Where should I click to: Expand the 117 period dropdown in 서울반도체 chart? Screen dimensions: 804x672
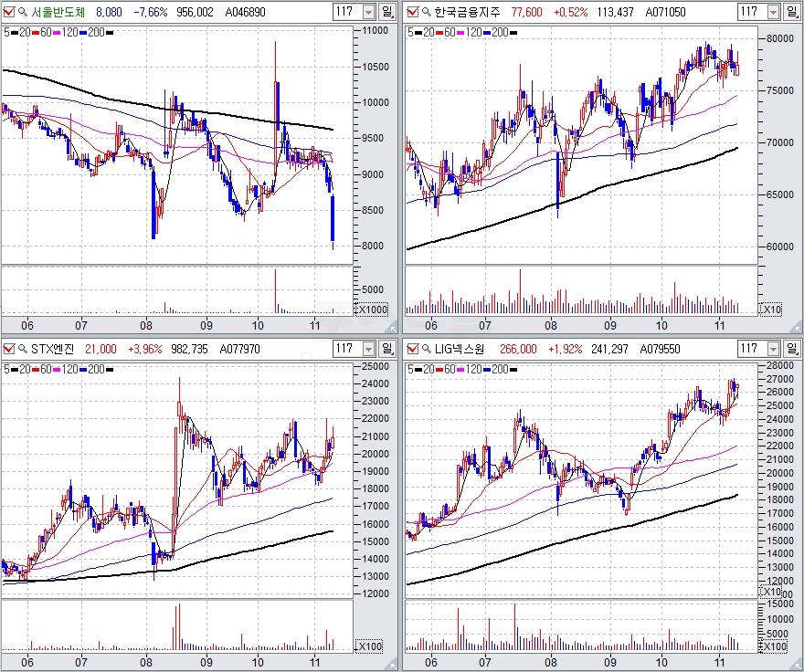pos(368,12)
